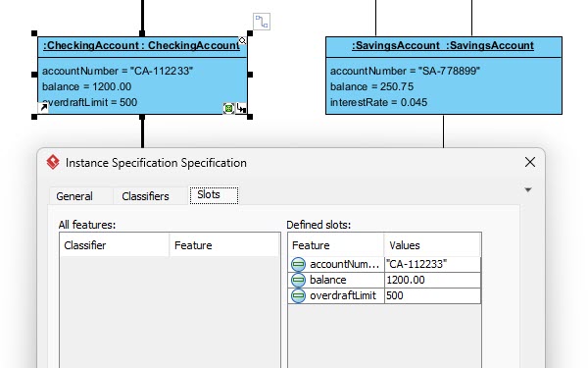Click the Feature column header in Defined slots
The image size is (588, 368).
point(336,245)
